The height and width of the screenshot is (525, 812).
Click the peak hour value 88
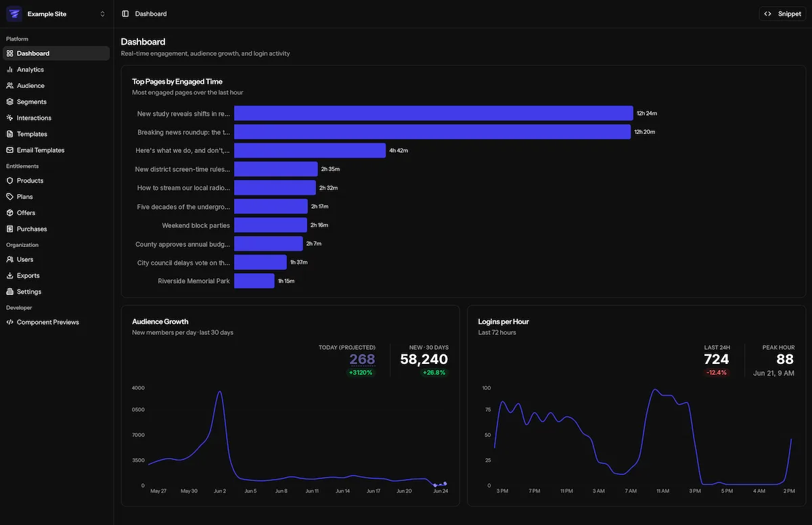tap(785, 359)
